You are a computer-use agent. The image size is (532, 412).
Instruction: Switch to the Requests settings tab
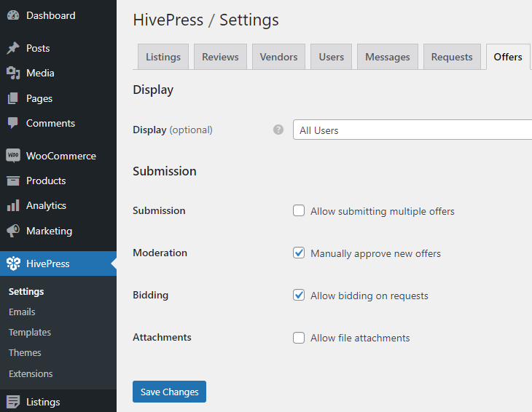coord(452,57)
